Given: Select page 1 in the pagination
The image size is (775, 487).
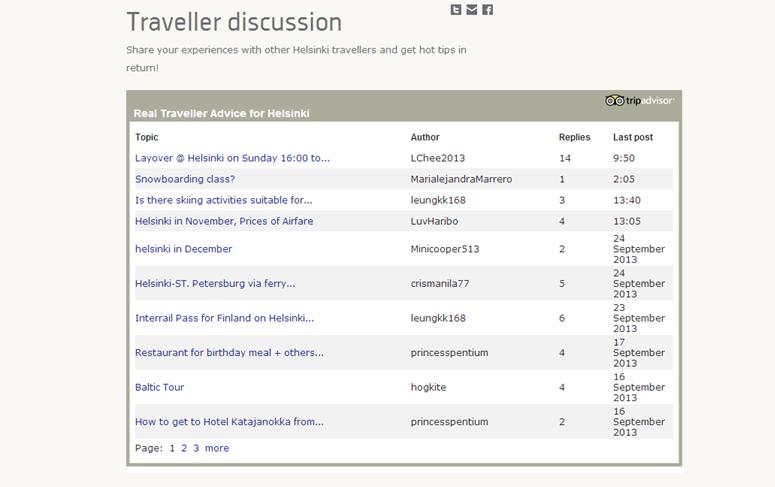Looking at the screenshot, I should point(172,448).
